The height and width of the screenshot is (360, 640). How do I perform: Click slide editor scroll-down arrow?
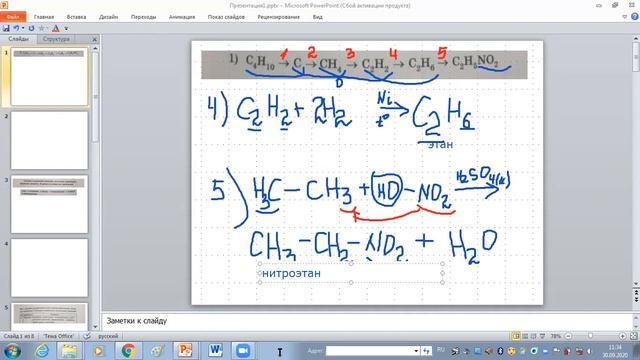point(636,284)
